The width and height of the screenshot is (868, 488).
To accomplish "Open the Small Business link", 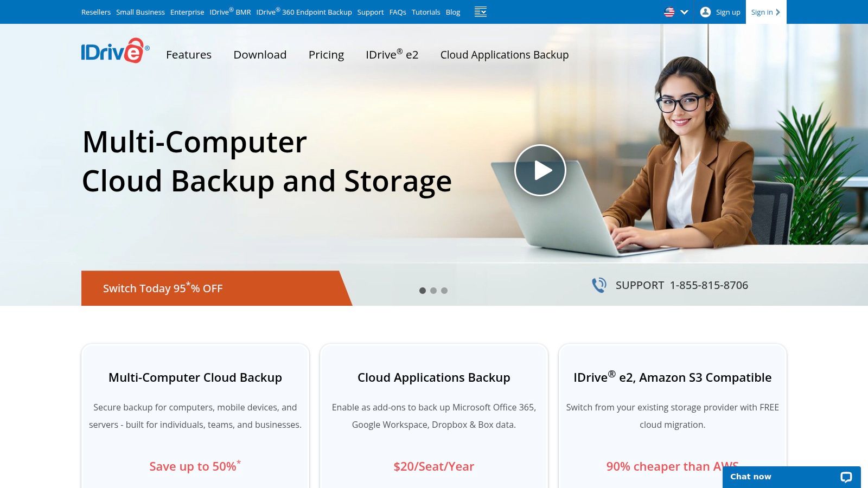I will (141, 12).
